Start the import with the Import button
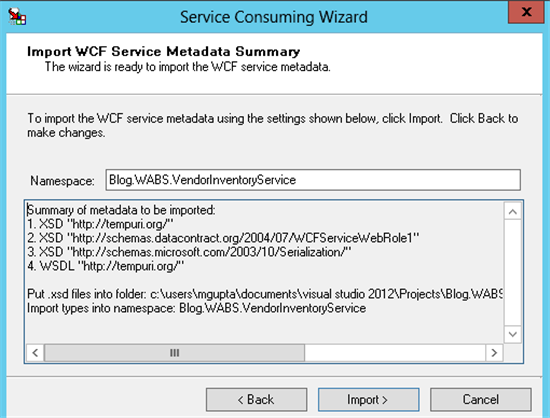Screen dimensions: 550x418 [368, 399]
